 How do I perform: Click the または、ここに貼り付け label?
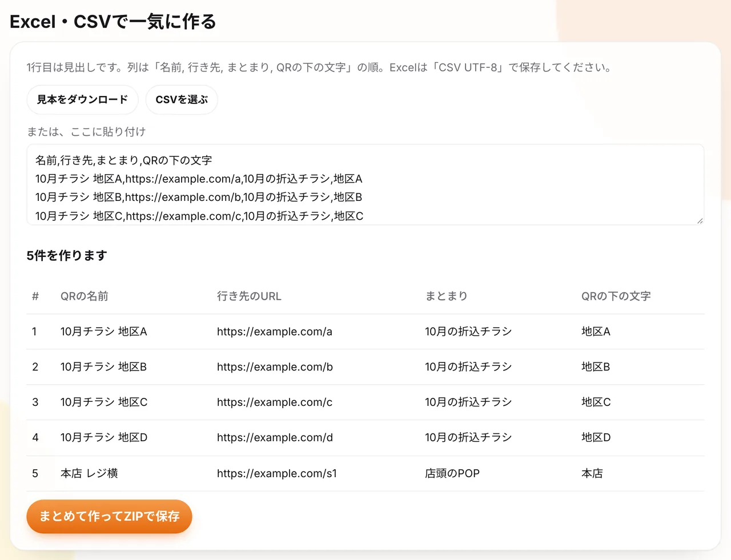tap(86, 132)
